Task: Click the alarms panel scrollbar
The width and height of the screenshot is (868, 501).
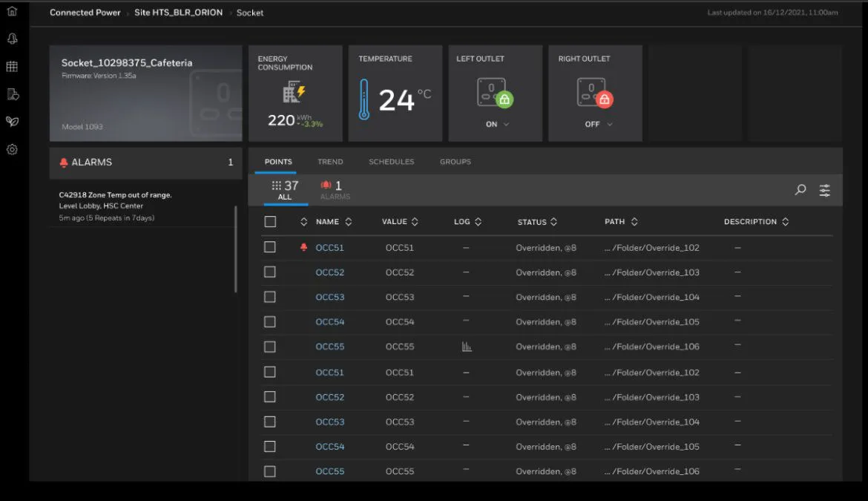Action: tap(236, 249)
